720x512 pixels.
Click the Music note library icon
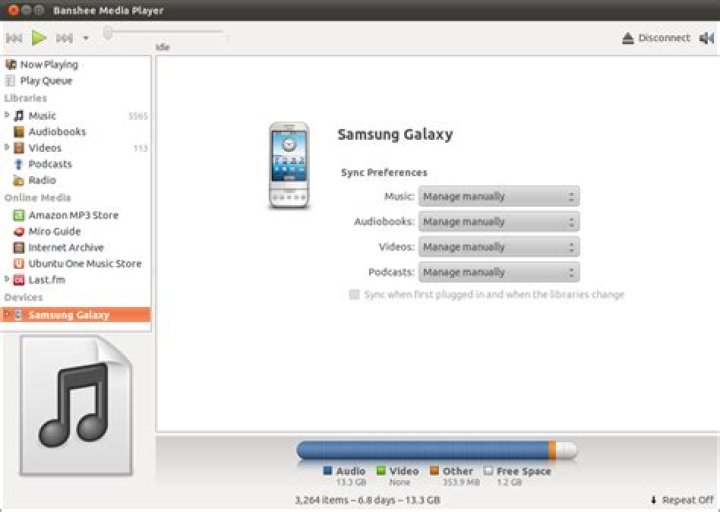click(19, 116)
